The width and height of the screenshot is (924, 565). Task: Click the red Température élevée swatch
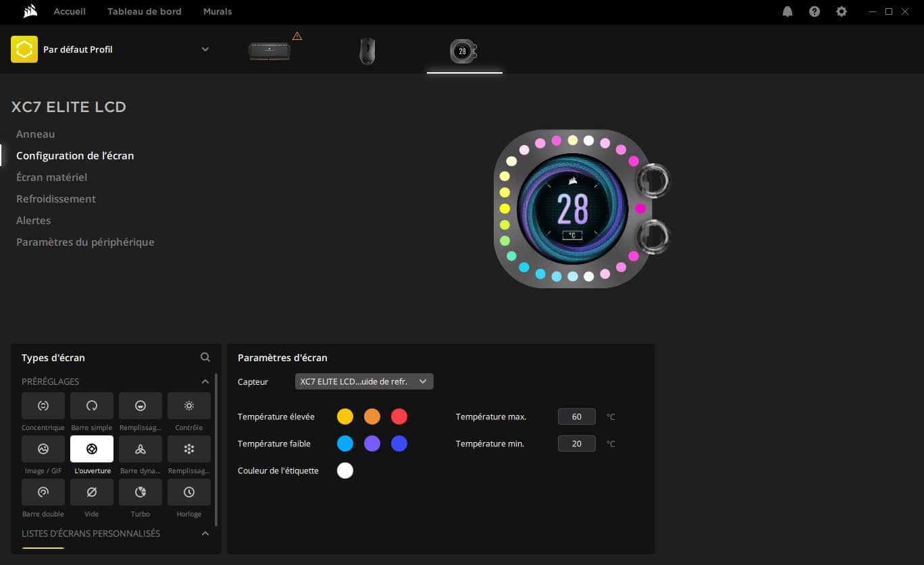pos(399,416)
